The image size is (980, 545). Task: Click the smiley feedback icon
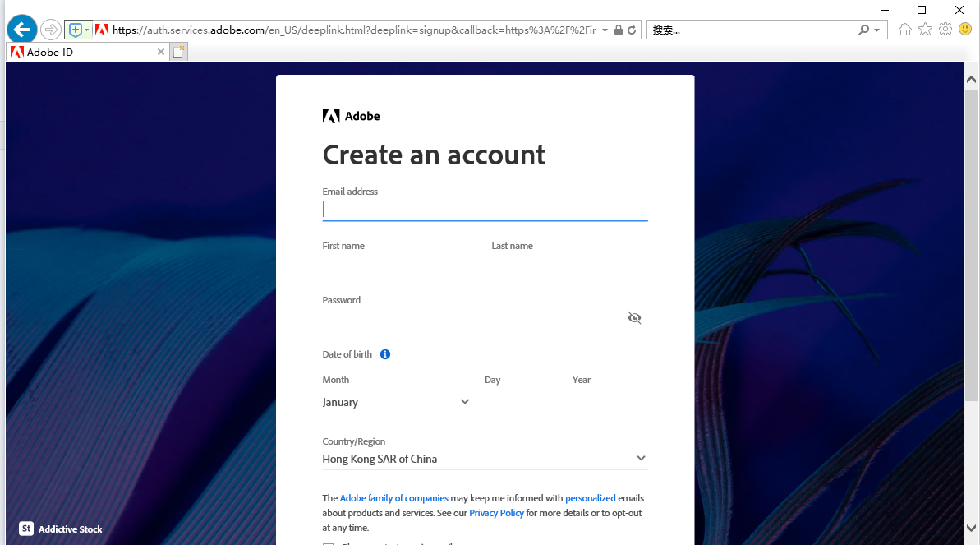pos(966,30)
